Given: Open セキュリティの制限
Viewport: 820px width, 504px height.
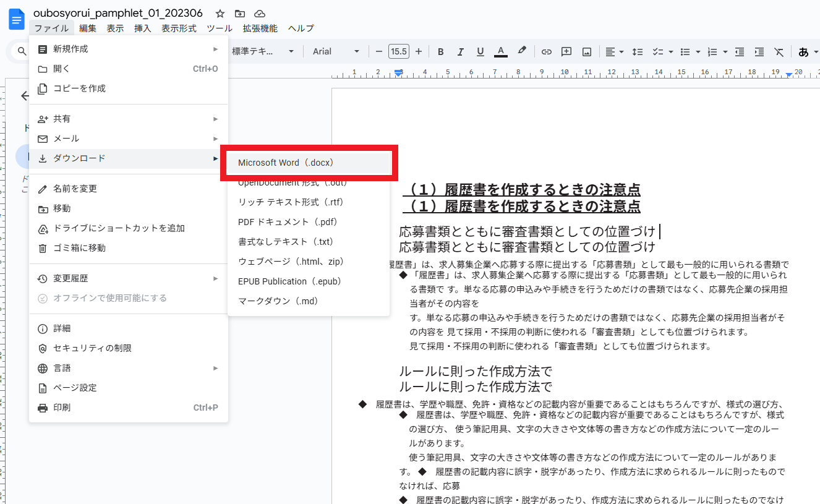Looking at the screenshot, I should tap(129, 348).
